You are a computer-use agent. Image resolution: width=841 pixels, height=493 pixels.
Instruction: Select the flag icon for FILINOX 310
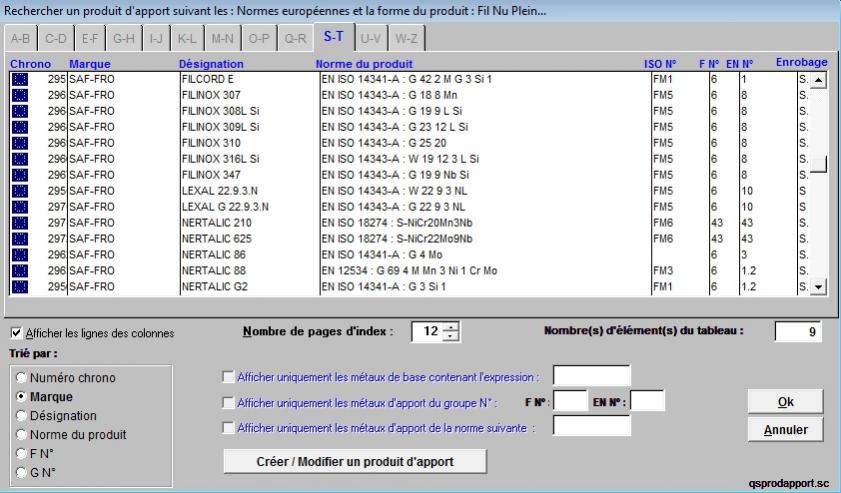point(19,143)
